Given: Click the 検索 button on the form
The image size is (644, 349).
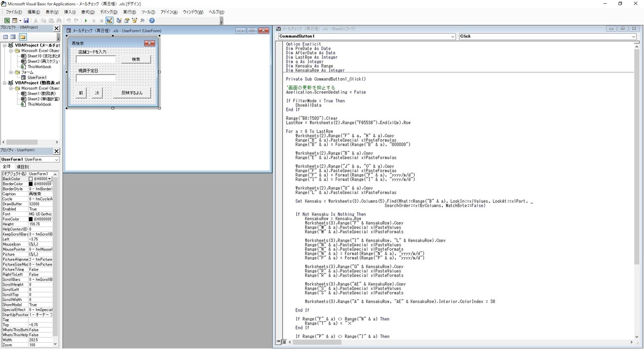Looking at the screenshot, I should pyautogui.click(x=136, y=59).
